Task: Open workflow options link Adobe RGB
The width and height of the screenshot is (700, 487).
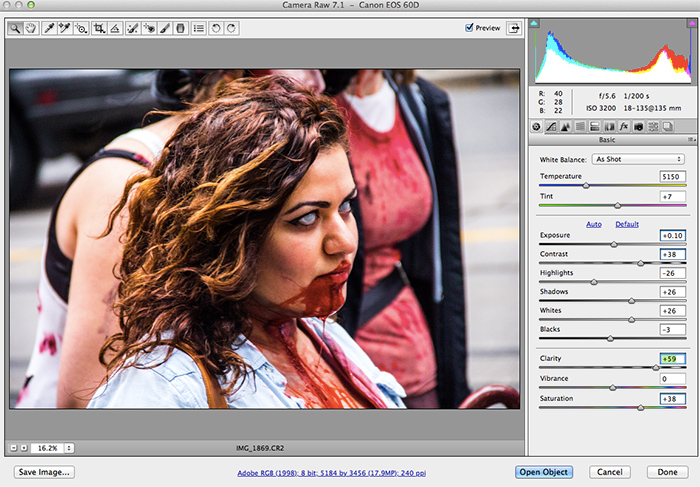Action: coord(331,472)
